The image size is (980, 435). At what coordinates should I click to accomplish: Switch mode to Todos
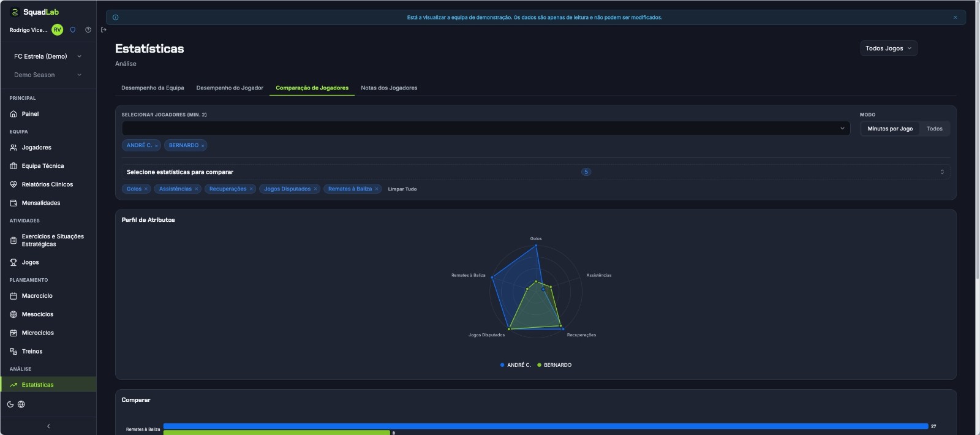click(934, 129)
